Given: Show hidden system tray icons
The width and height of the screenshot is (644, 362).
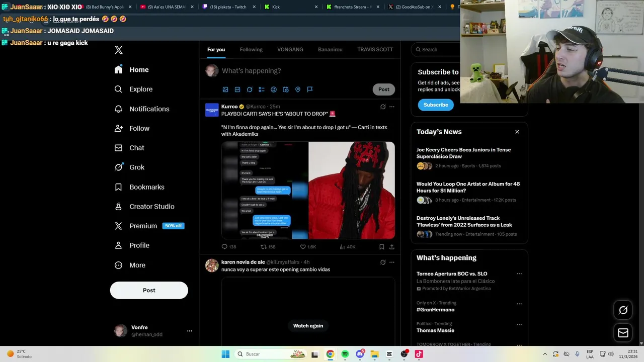Looking at the screenshot, I should [x=545, y=354].
